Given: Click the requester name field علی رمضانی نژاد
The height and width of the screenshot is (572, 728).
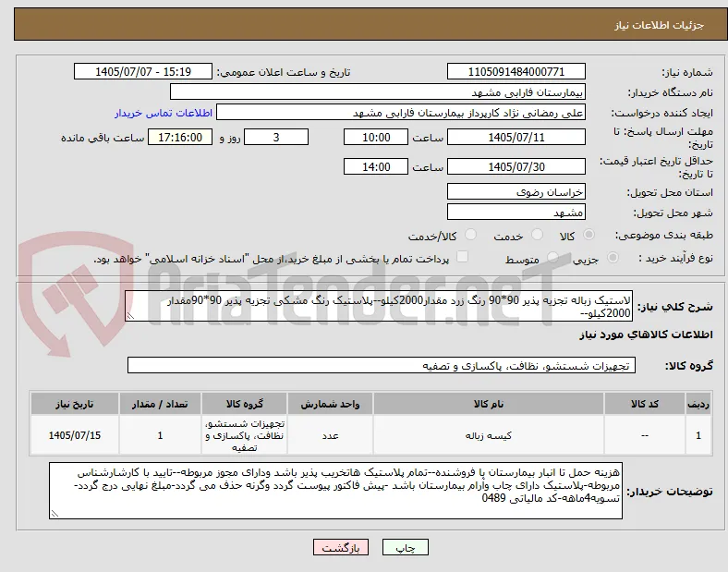Looking at the screenshot, I should tap(401, 113).
